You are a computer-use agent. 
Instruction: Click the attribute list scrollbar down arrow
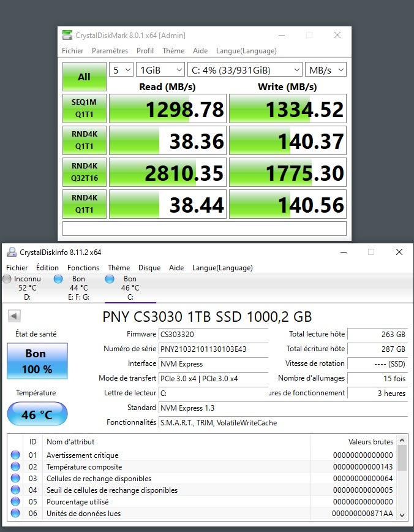(x=402, y=515)
